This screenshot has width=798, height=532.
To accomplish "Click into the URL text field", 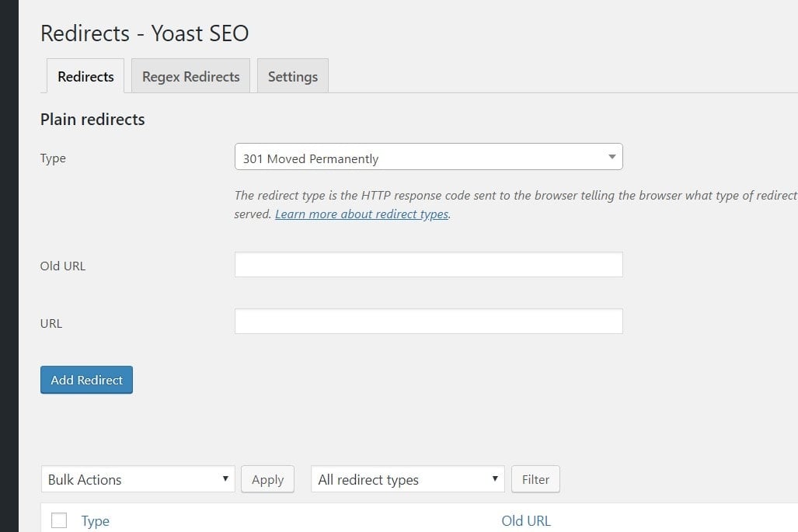I will [428, 322].
